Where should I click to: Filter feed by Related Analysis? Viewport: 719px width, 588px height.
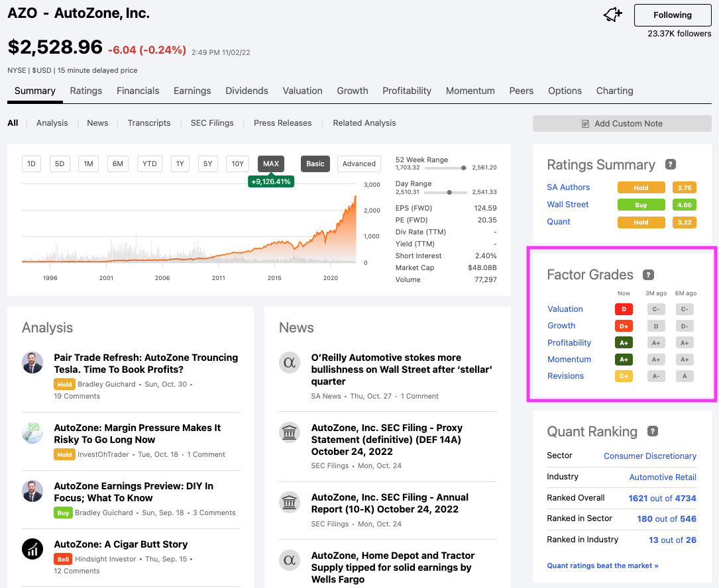click(x=364, y=122)
